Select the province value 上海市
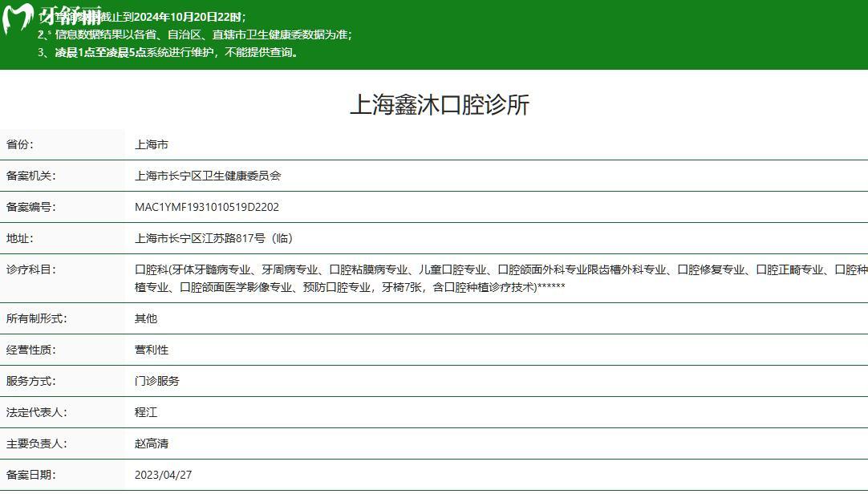868x494 pixels. click(151, 144)
